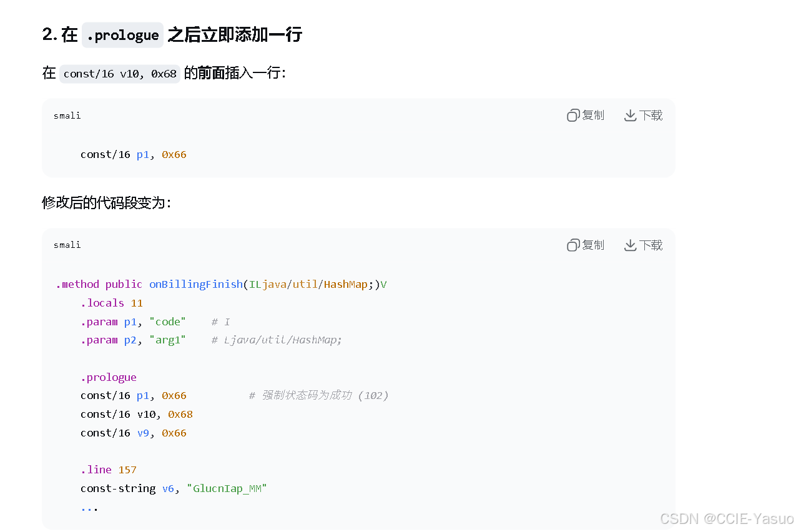
Task: Click the first code block's 'const/16 p1, 0x66' line
Action: (x=134, y=154)
